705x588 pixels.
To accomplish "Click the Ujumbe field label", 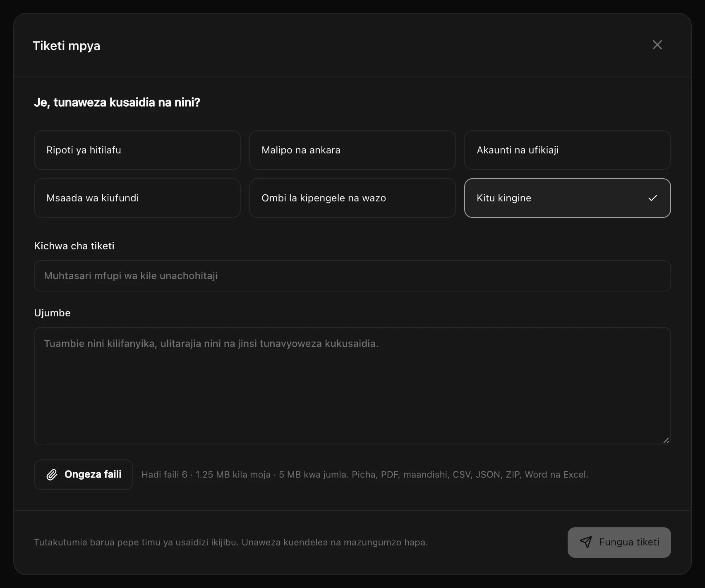I will coord(52,313).
